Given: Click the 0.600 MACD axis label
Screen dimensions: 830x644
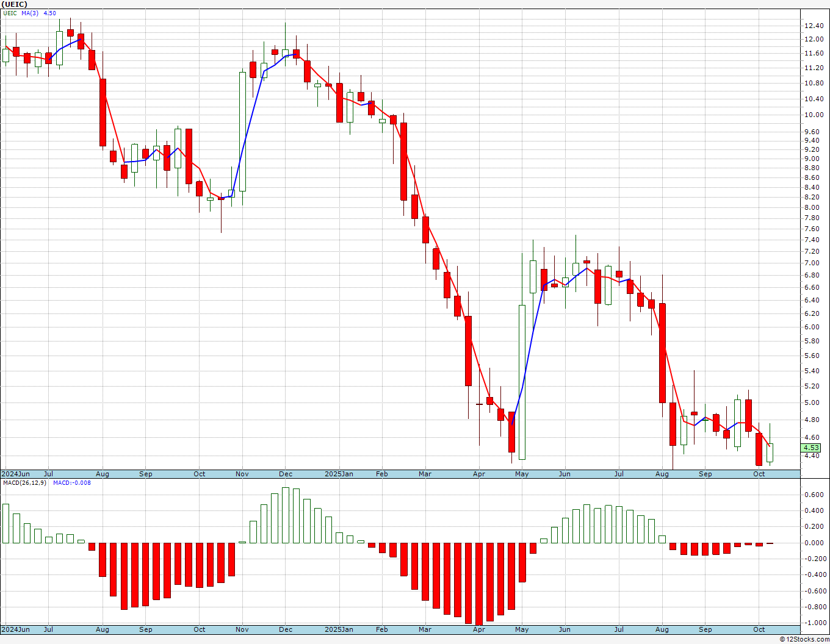Looking at the screenshot, I should click(814, 495).
